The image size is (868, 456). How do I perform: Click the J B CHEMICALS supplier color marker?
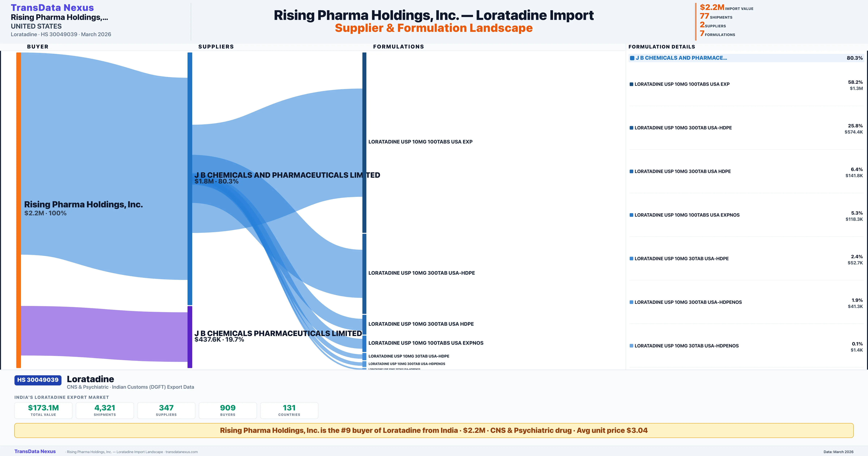[632, 58]
